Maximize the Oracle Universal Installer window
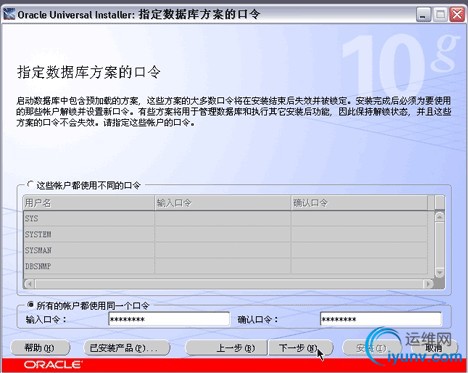This screenshot has height=373, width=468. coord(440,15)
